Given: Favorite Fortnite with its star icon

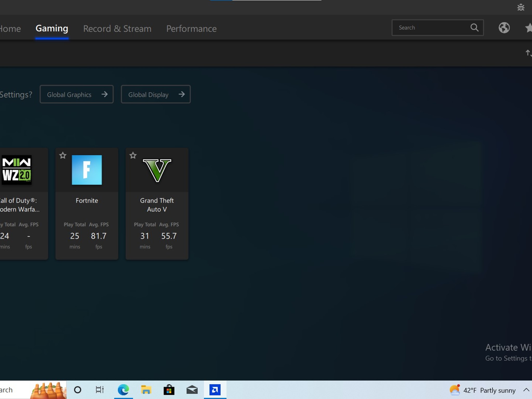Looking at the screenshot, I should click(x=63, y=155).
